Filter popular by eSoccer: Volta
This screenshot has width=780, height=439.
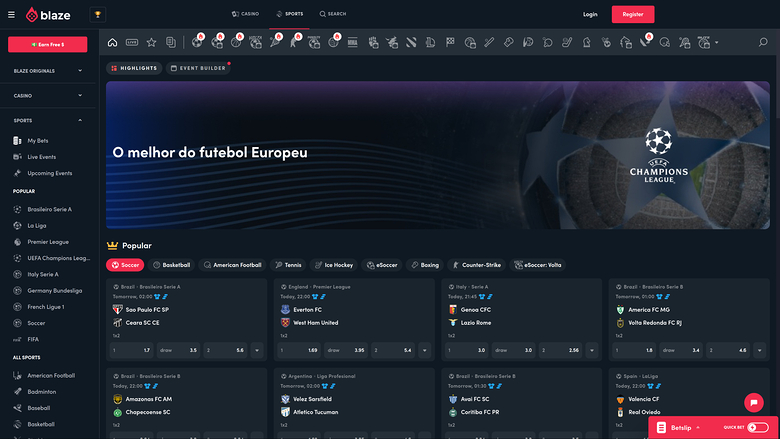coord(538,265)
